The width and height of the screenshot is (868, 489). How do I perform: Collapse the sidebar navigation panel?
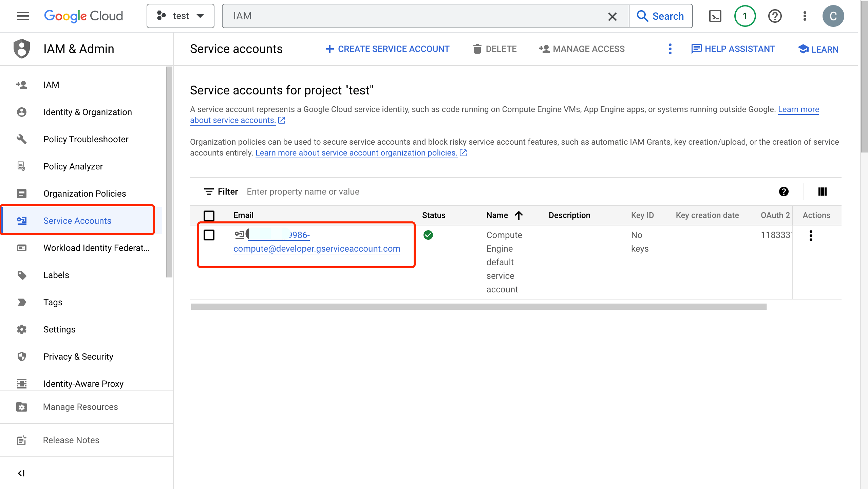21,473
